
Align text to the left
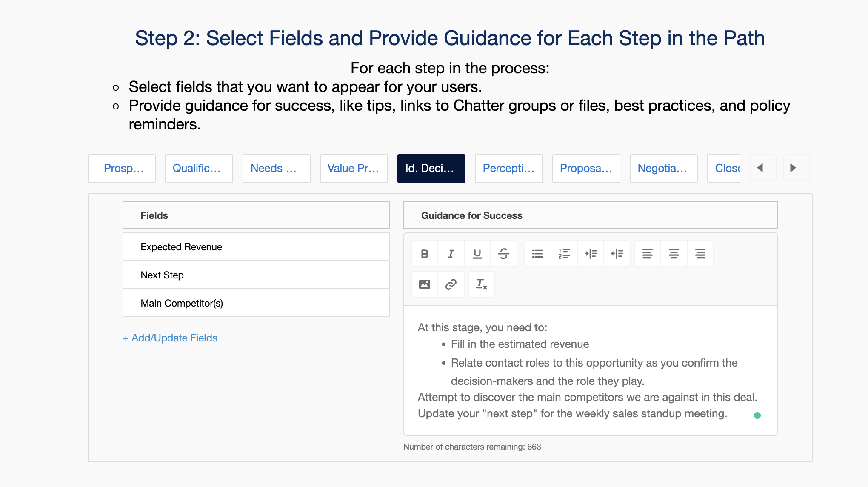click(647, 254)
